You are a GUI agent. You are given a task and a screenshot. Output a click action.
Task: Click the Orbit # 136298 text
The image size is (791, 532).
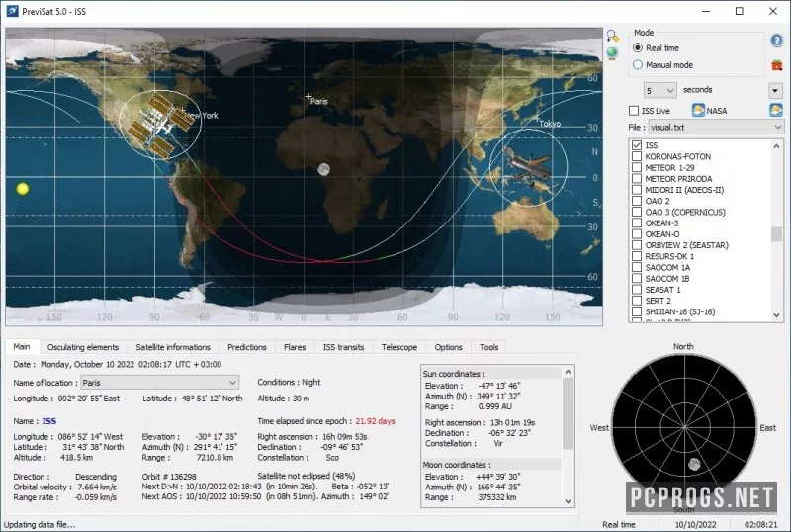[x=169, y=477]
